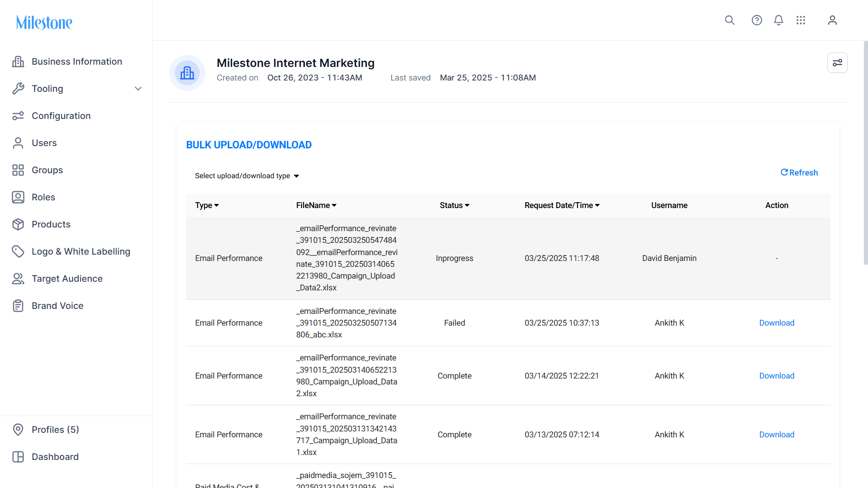Open the apps grid launcher

coord(801,20)
